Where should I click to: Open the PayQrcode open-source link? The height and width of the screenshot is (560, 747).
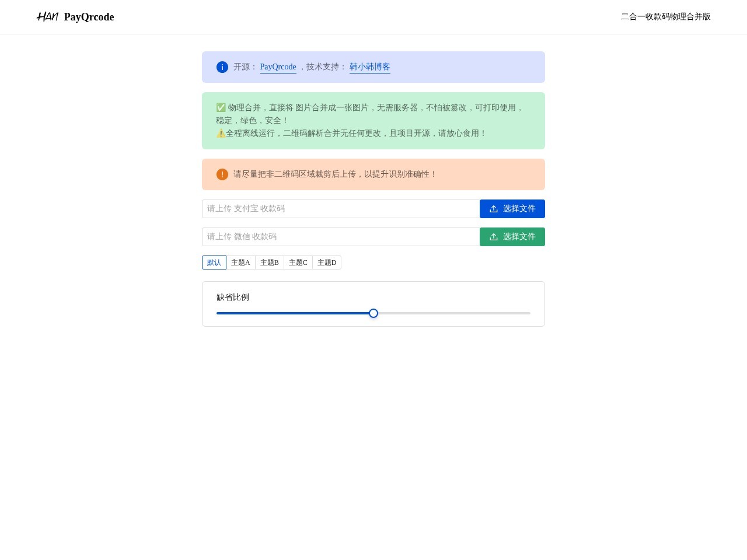[278, 67]
